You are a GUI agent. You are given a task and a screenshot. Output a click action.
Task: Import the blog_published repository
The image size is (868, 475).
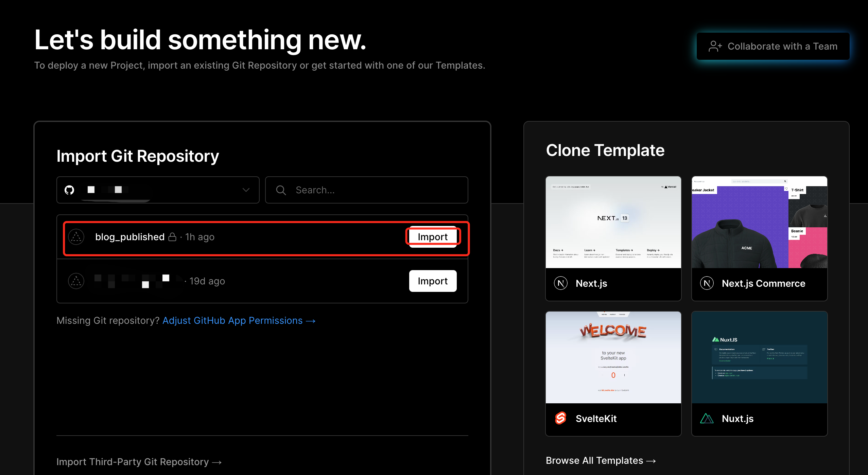click(432, 237)
